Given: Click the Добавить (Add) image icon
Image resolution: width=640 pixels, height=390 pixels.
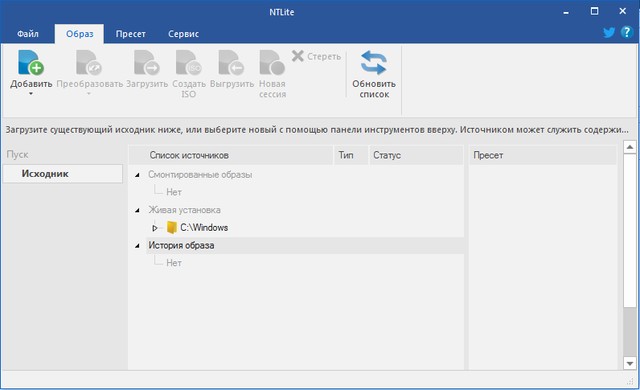Looking at the screenshot, I should 31,63.
